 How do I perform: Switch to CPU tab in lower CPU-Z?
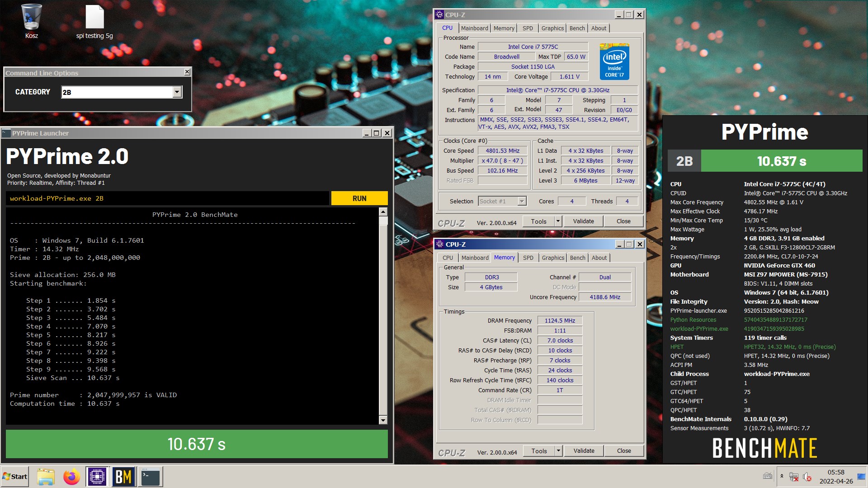(448, 258)
